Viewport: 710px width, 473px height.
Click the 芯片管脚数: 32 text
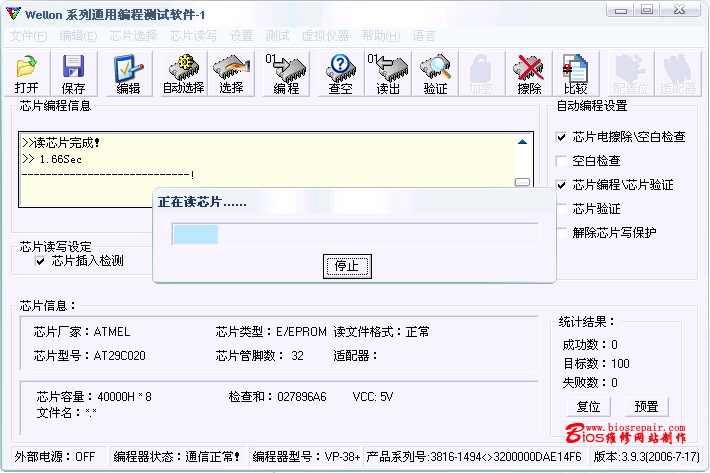click(x=259, y=356)
